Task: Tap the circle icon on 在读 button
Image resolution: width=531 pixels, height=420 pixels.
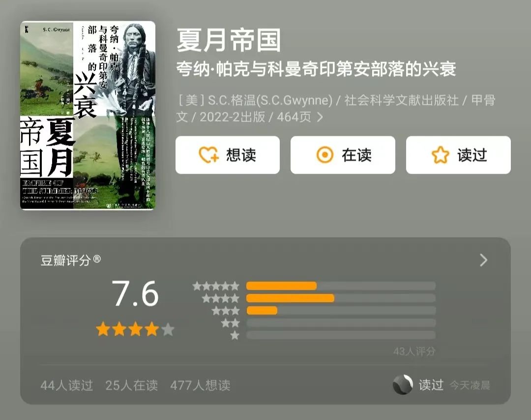Action: pyautogui.click(x=325, y=155)
